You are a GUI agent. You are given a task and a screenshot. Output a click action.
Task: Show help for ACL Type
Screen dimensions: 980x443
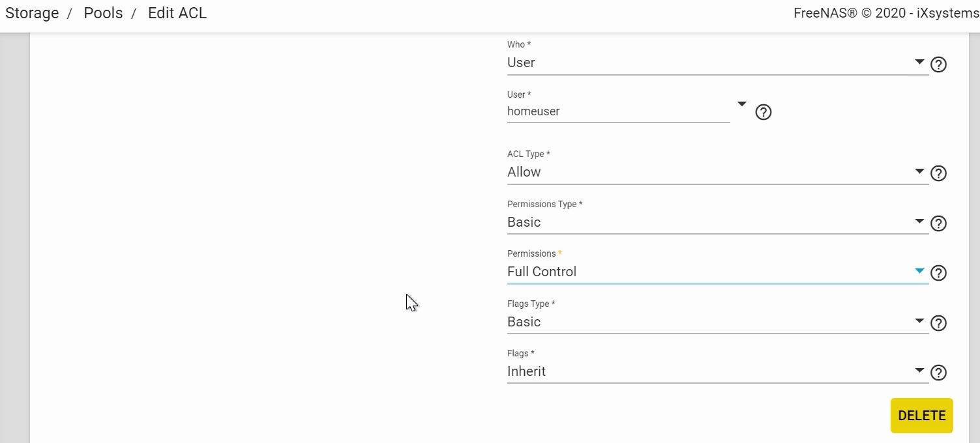click(938, 173)
